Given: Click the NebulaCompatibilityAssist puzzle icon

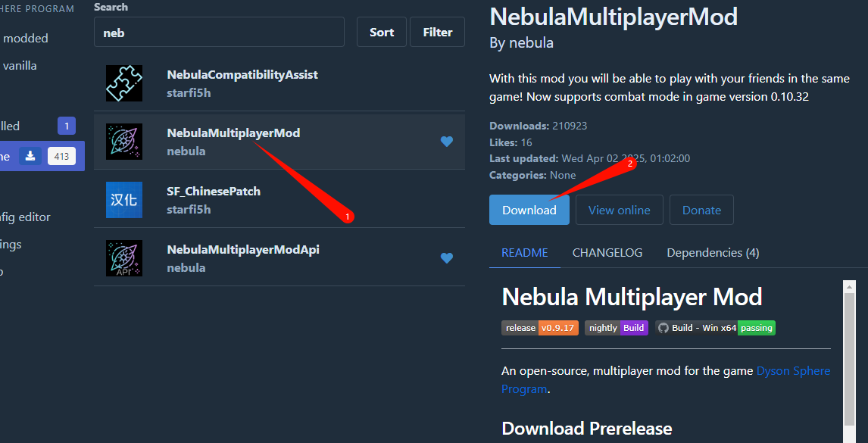Looking at the screenshot, I should (124, 83).
